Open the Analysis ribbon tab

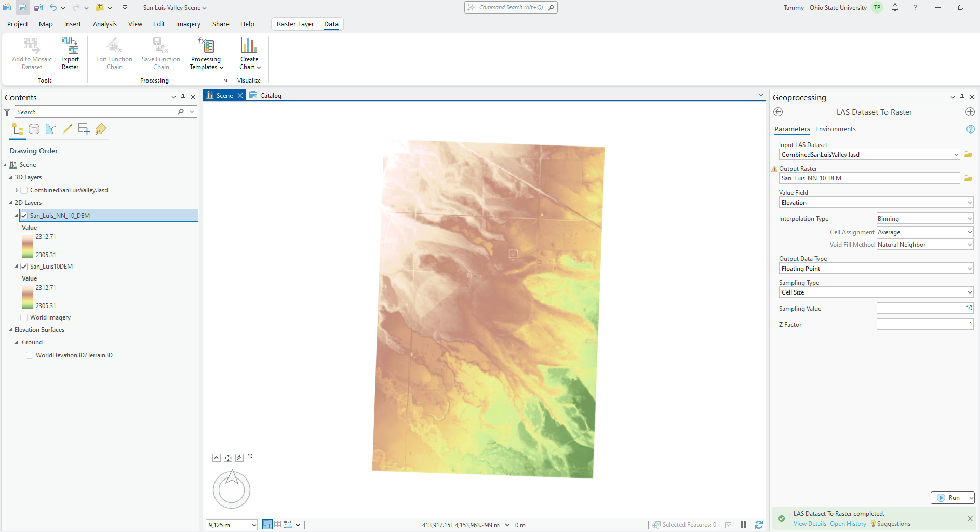(104, 24)
